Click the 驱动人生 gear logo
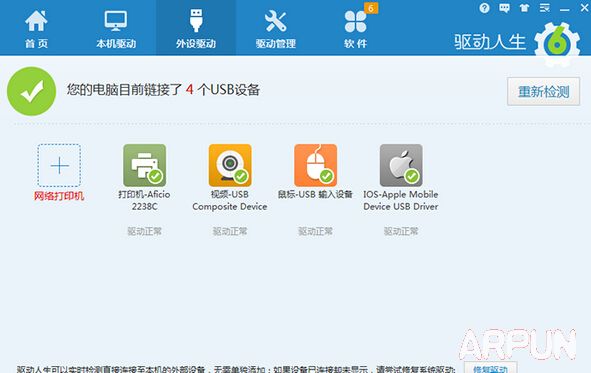Viewport: 591px width, 373px height. point(557,44)
